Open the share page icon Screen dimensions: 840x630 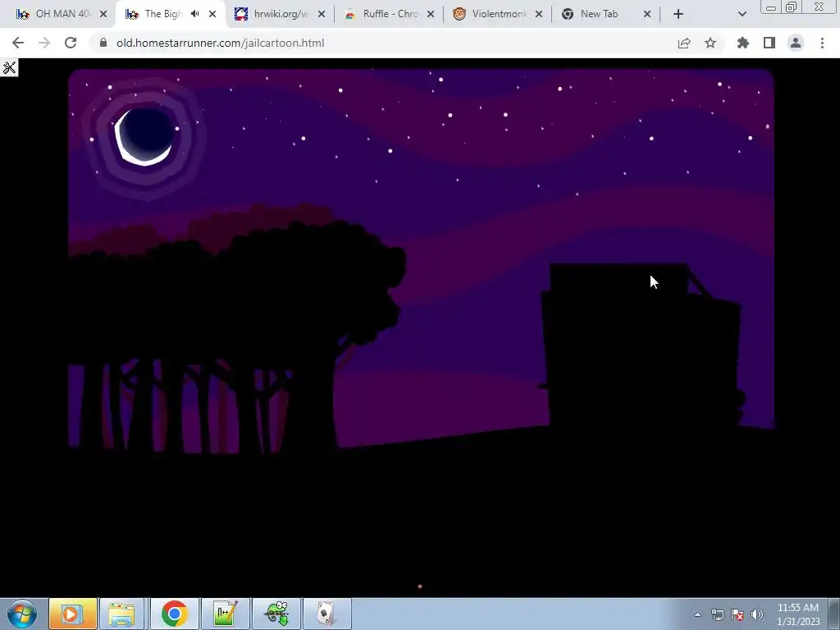684,43
